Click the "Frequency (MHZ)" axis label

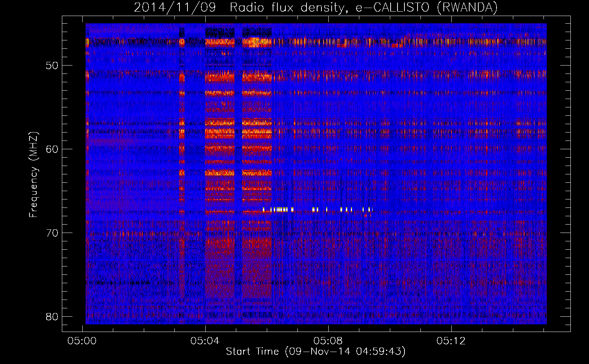coord(33,174)
